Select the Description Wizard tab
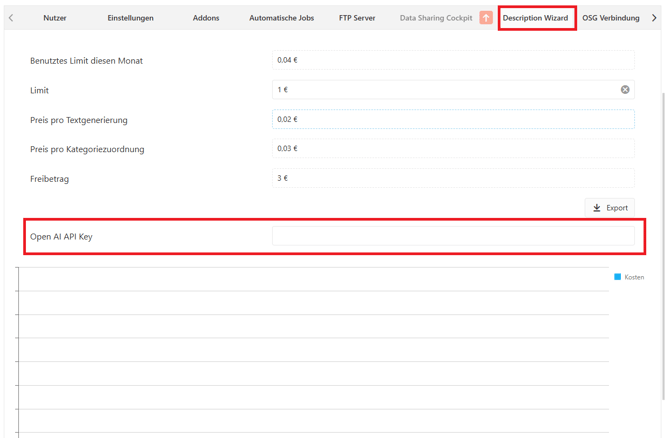Image resolution: width=670 pixels, height=438 pixels. (x=535, y=18)
